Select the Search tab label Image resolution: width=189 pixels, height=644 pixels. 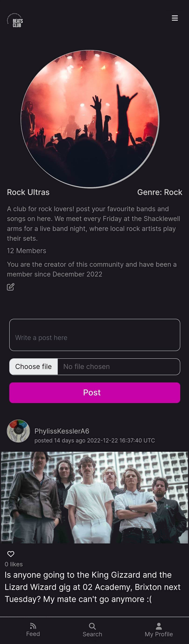click(x=92, y=634)
